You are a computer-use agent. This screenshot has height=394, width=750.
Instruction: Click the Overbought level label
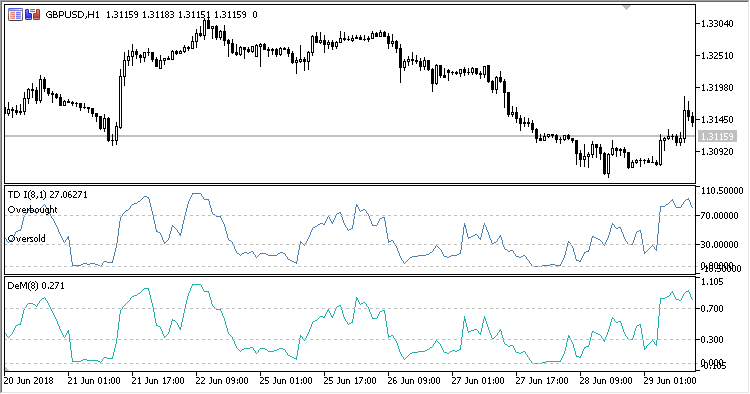click(x=33, y=209)
